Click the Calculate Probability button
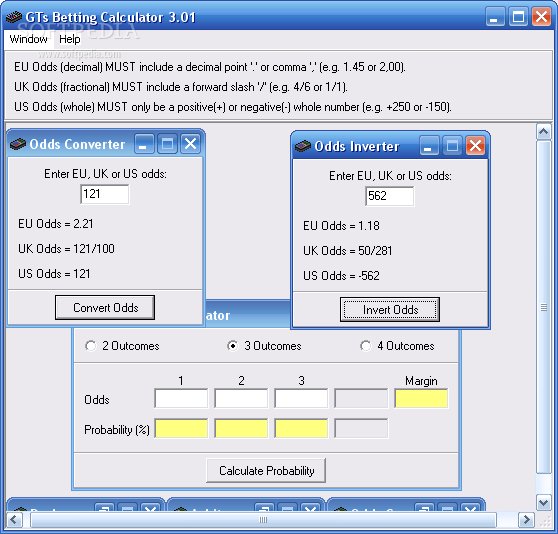 (x=266, y=471)
